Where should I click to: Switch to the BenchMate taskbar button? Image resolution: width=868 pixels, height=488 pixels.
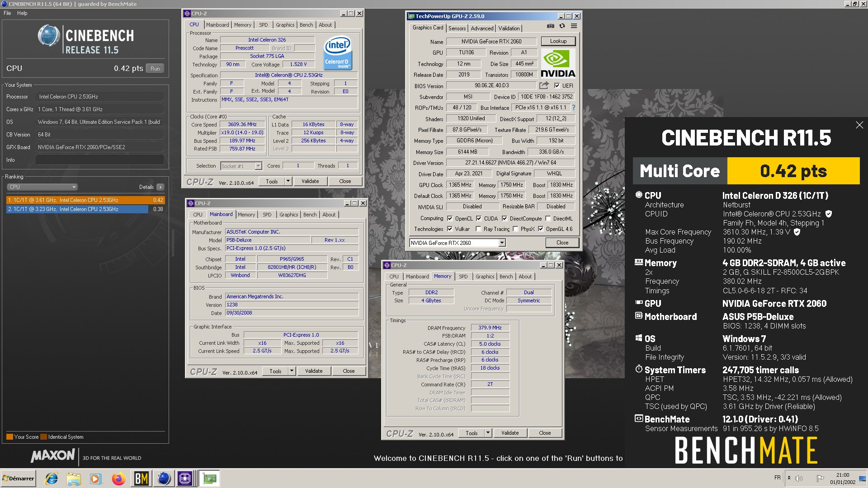coord(142,479)
